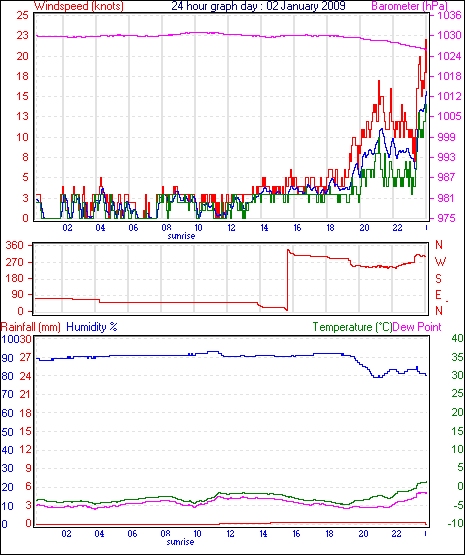Click the 20 hour tick on the bottom graph
This screenshot has width=465, height=556.
click(363, 533)
